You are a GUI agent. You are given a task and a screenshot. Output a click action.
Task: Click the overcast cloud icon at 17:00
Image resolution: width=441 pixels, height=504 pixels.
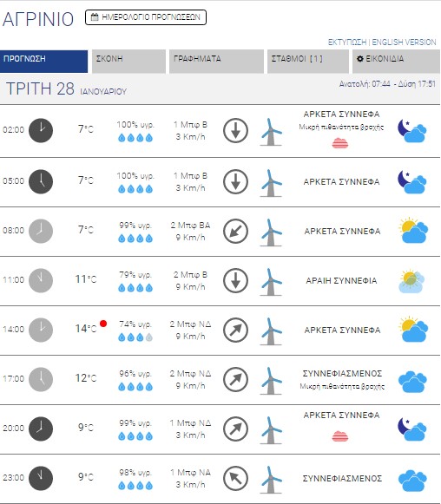[x=412, y=382]
